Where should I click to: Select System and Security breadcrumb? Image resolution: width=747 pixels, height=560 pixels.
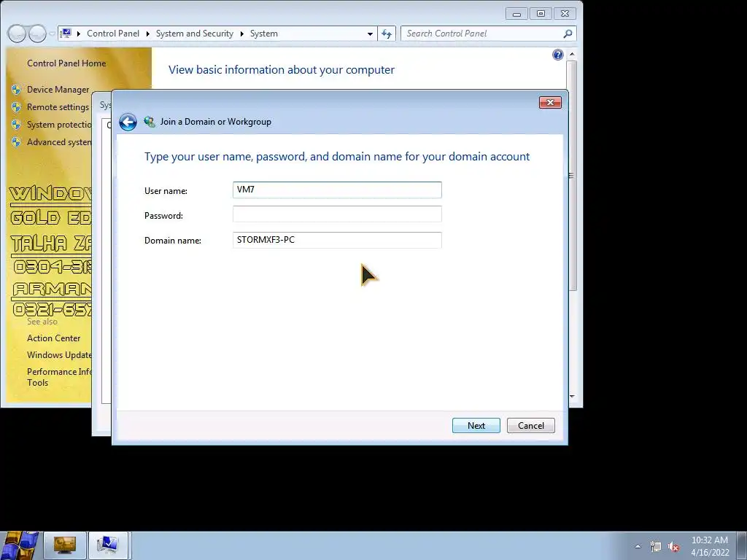pyautogui.click(x=194, y=34)
